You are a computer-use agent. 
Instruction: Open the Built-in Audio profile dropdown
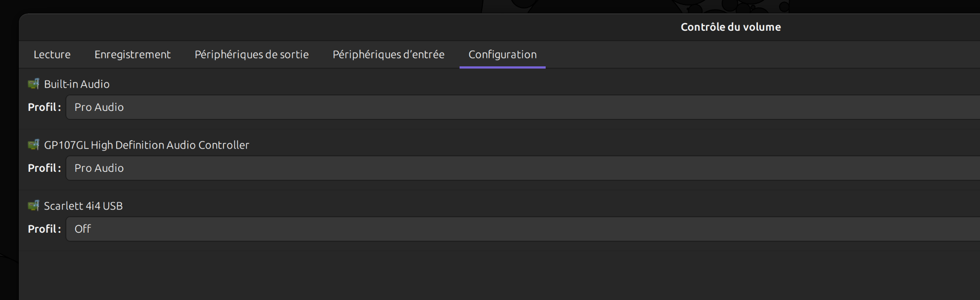[x=523, y=107]
